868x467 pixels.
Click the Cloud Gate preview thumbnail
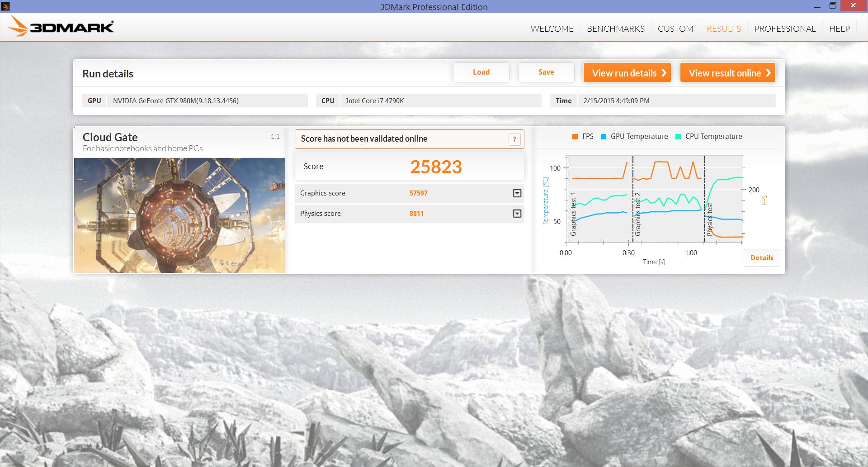pyautogui.click(x=179, y=215)
